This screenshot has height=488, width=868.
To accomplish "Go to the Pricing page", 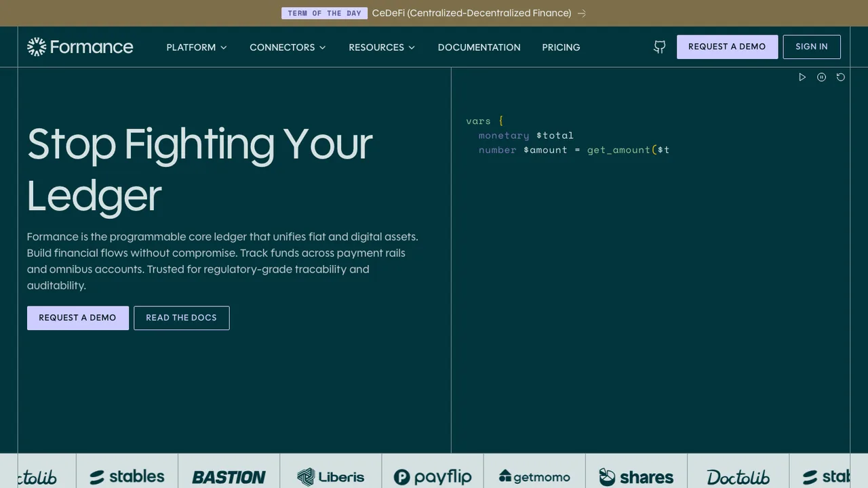I will 561,47.
